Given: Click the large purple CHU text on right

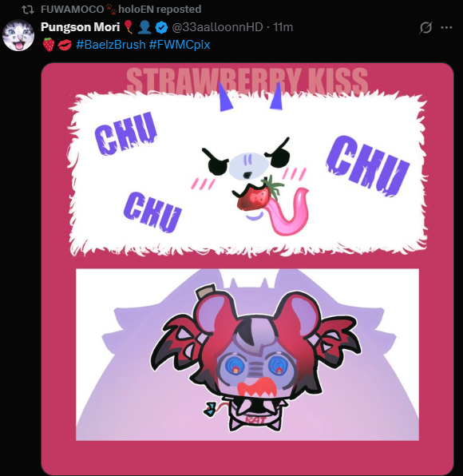Looking at the screenshot, I should pos(368,166).
